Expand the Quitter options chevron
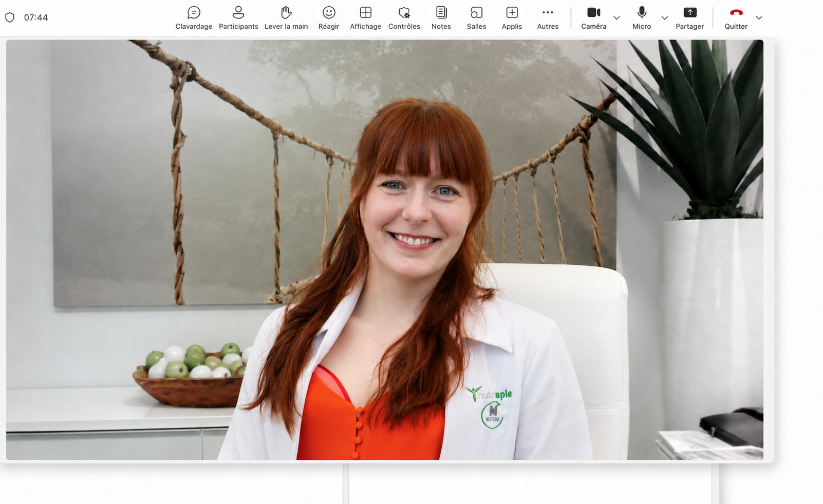Image resolution: width=823 pixels, height=504 pixels. click(x=759, y=18)
